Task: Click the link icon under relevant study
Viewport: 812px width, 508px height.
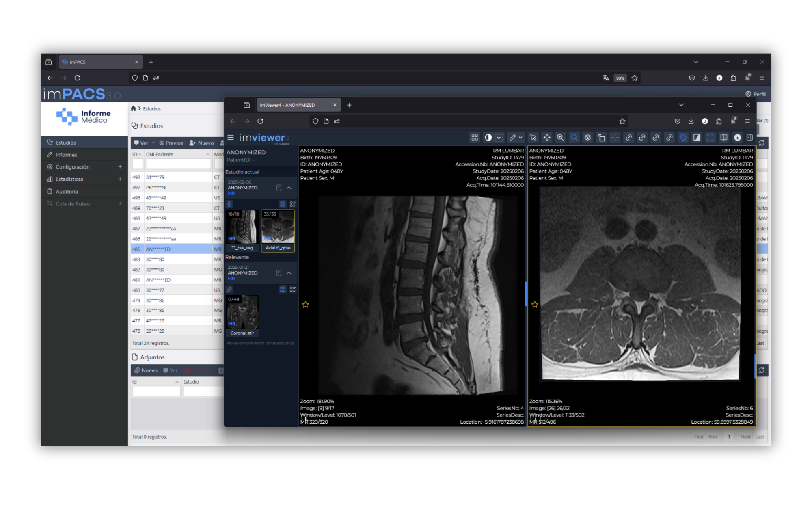Action: 229,289
